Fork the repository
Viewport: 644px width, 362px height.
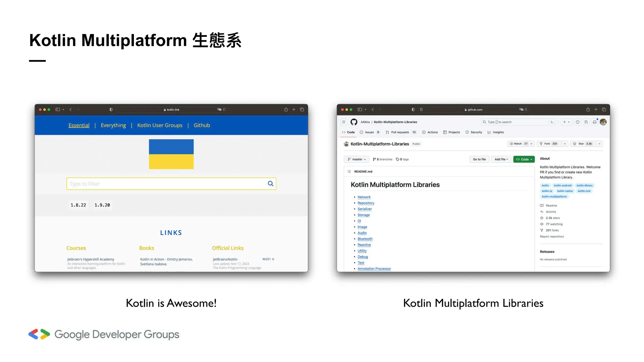click(x=548, y=144)
